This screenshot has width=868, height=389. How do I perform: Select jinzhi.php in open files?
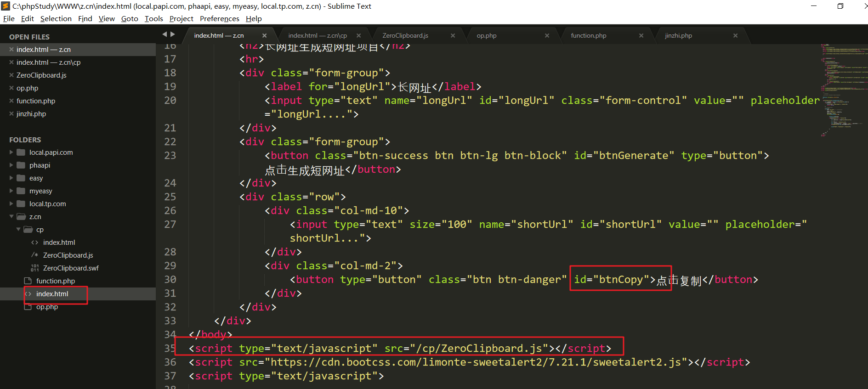31,114
